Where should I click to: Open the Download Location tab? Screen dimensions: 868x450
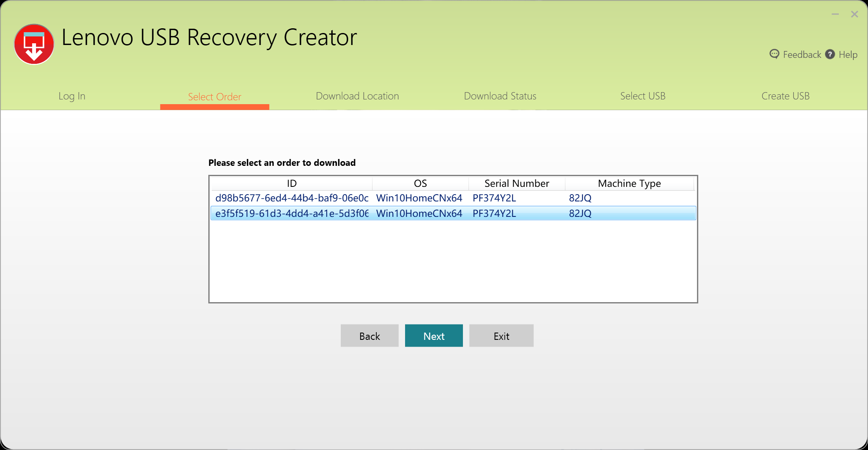pyautogui.click(x=357, y=96)
